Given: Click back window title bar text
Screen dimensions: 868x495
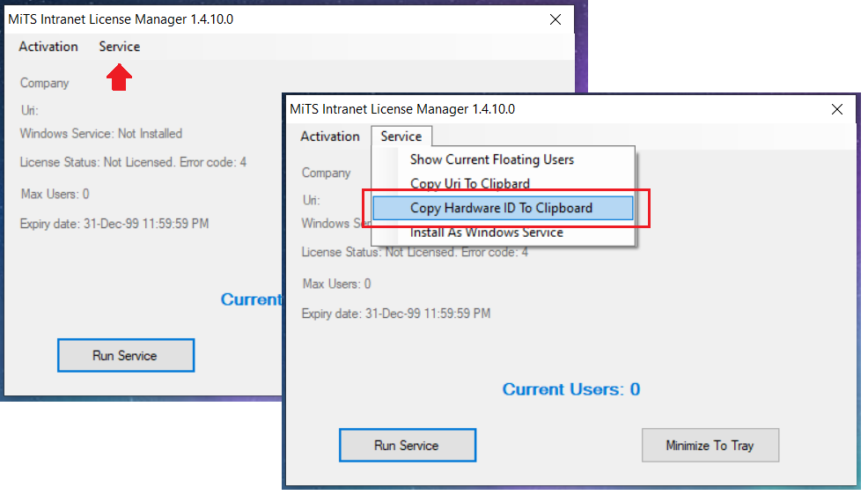Looking at the screenshot, I should click(121, 19).
